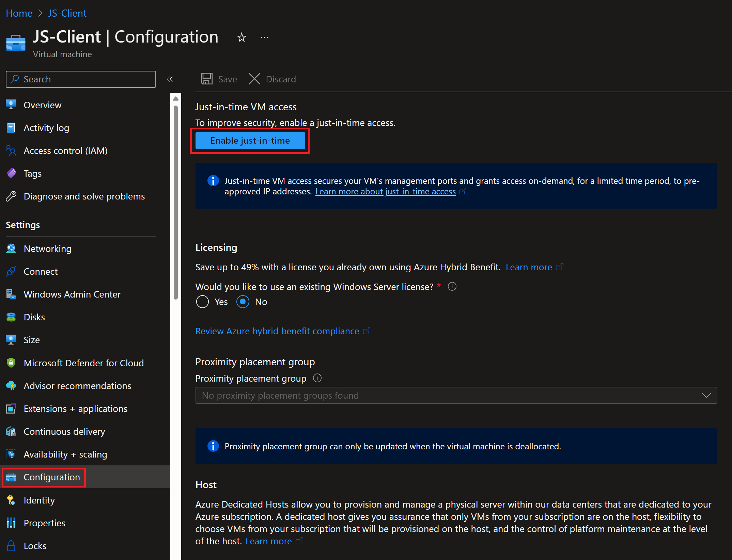Image resolution: width=732 pixels, height=560 pixels.
Task: Open the Access control (IAM) icon
Action: coord(11,150)
